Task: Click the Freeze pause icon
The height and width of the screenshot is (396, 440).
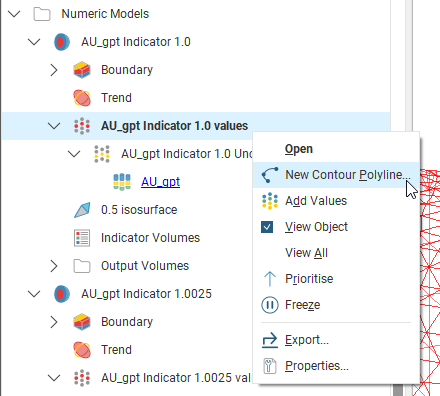Action: coord(270,305)
